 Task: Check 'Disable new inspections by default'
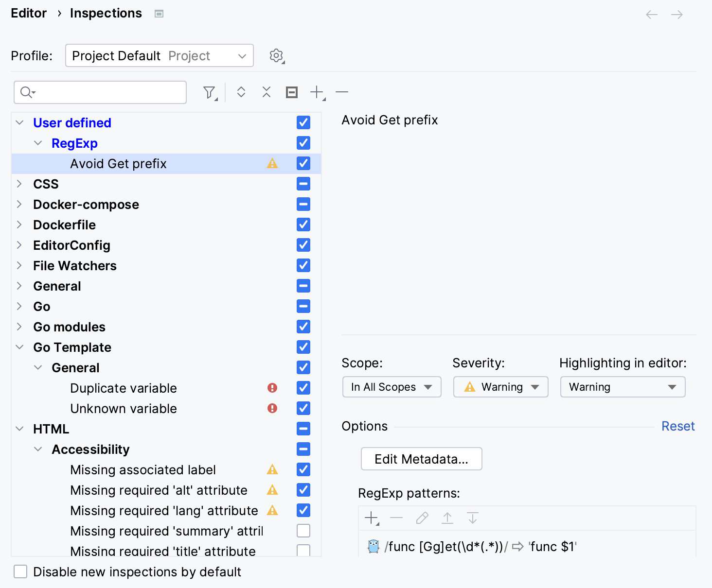pos(20,572)
